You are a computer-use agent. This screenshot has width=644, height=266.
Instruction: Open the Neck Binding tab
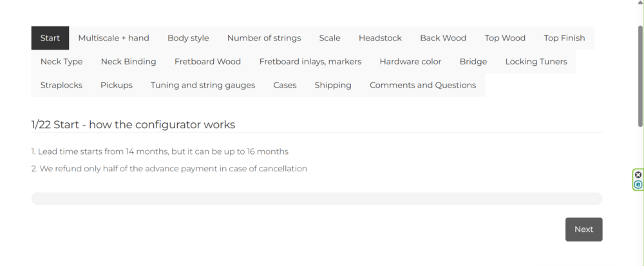(x=128, y=62)
